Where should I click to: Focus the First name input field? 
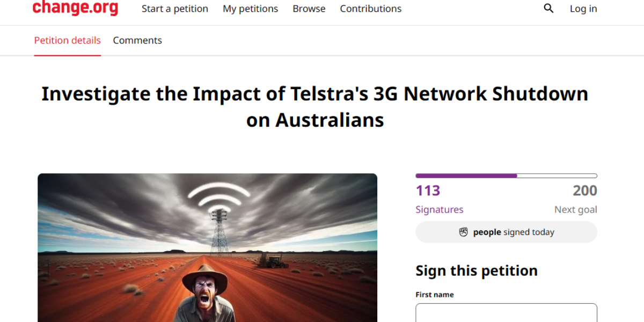tap(506, 313)
